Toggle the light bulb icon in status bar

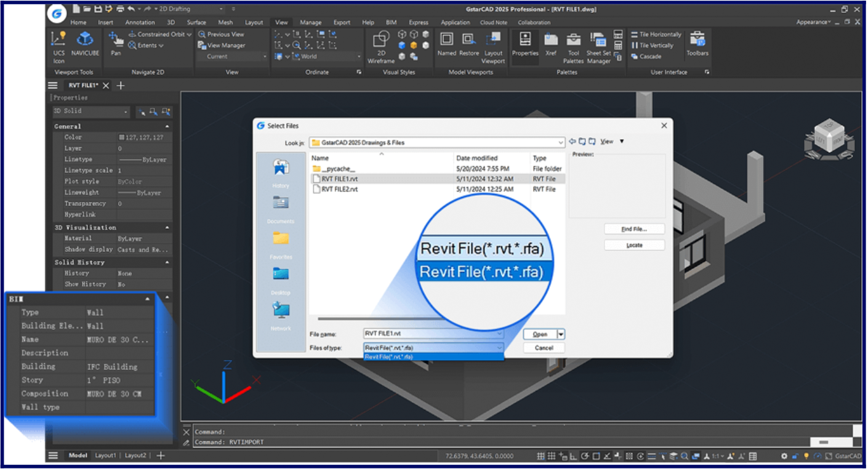[806, 456]
